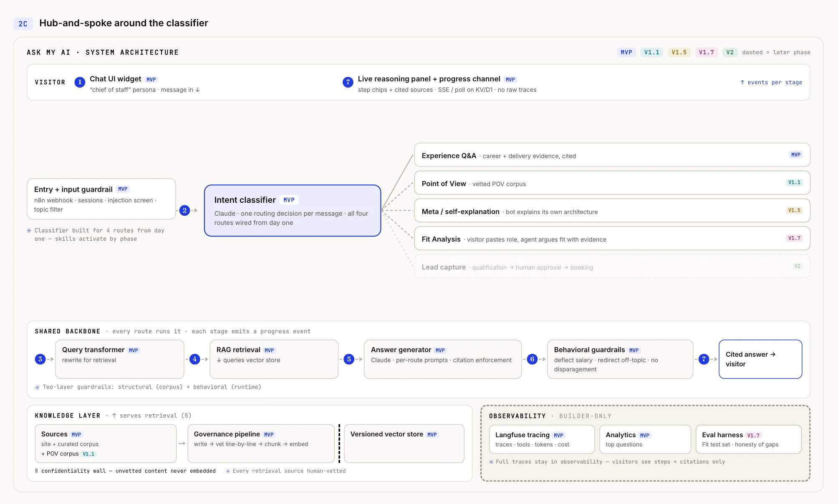Click Every retrieval source human-vetted note
Screen dimensions: 838x504
click(286, 471)
